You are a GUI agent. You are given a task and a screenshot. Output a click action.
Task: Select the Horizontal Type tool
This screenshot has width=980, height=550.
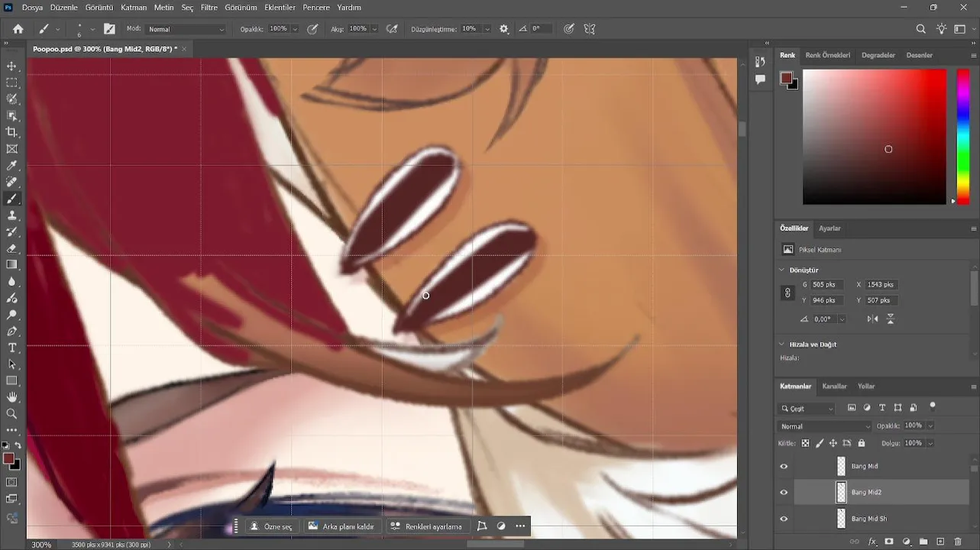pos(11,348)
